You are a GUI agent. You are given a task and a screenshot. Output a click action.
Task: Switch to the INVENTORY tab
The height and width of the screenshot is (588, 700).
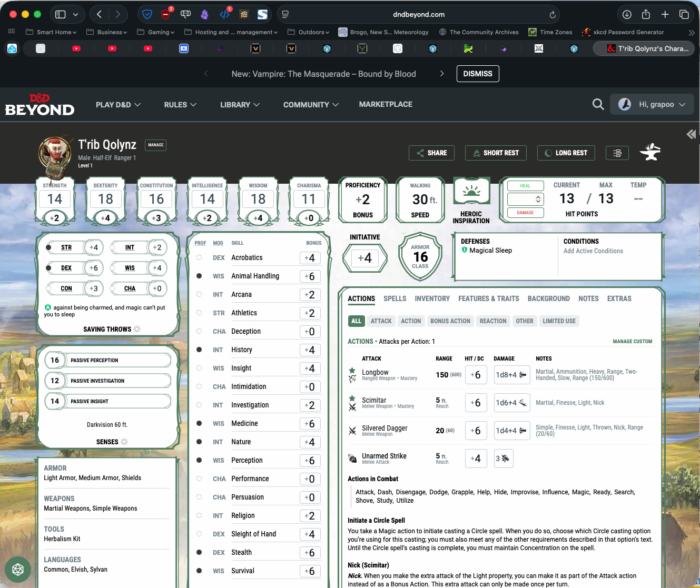tap(432, 298)
